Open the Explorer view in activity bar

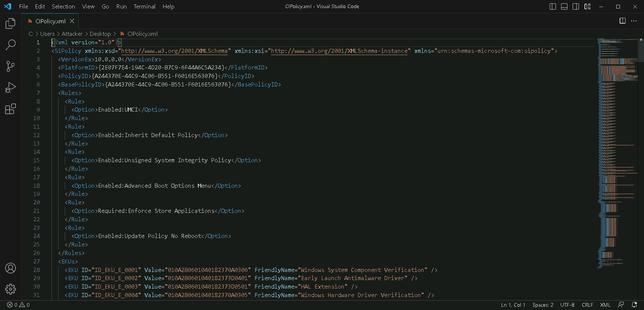tap(10, 24)
